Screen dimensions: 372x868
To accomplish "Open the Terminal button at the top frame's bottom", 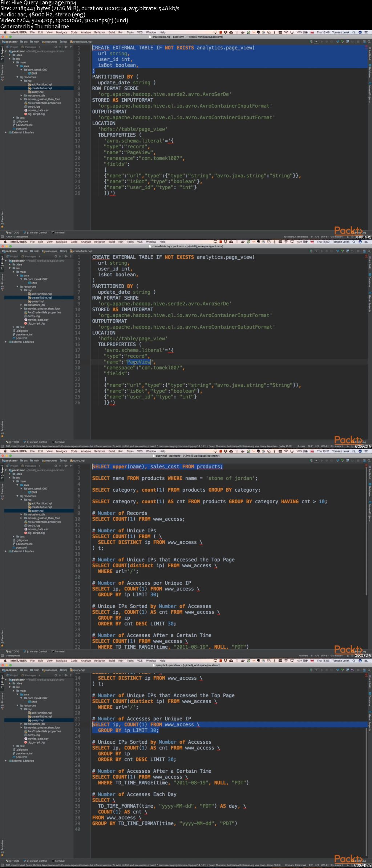I will pyautogui.click(x=58, y=232).
